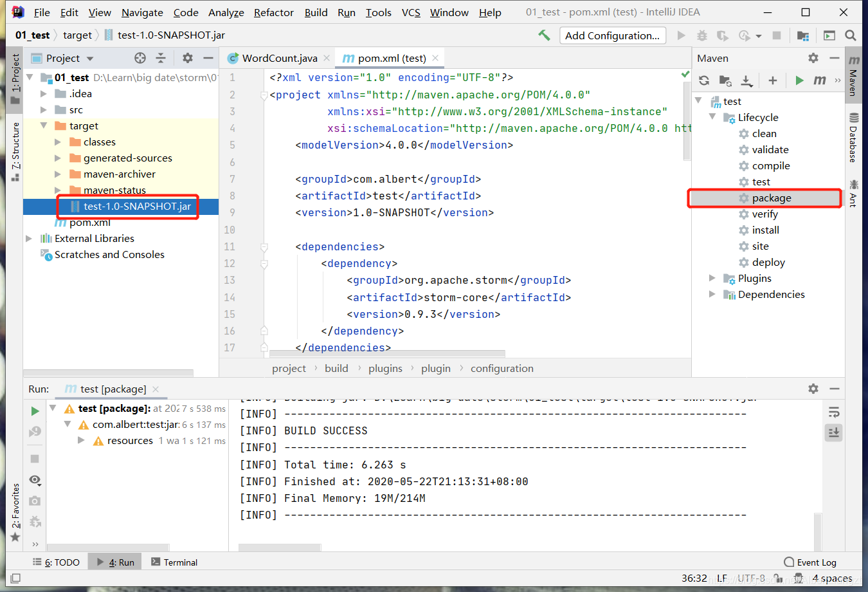
Task: Open the Project Structure icon in toolbar
Action: coord(803,35)
